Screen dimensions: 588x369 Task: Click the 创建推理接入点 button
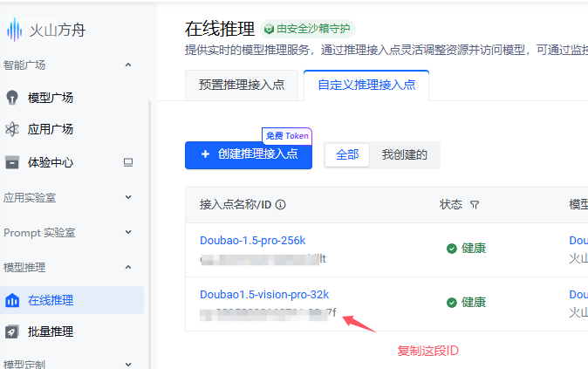(x=249, y=154)
